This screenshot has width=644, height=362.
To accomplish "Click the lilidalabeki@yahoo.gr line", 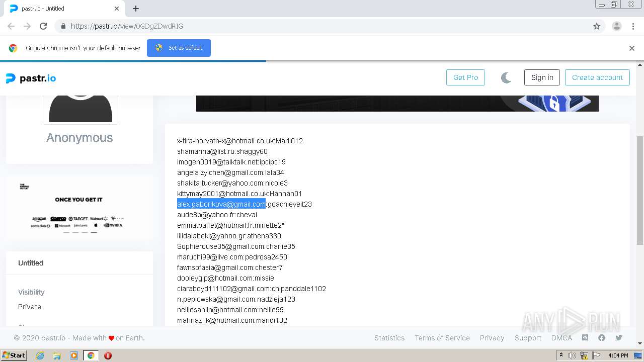I will tap(229, 236).
